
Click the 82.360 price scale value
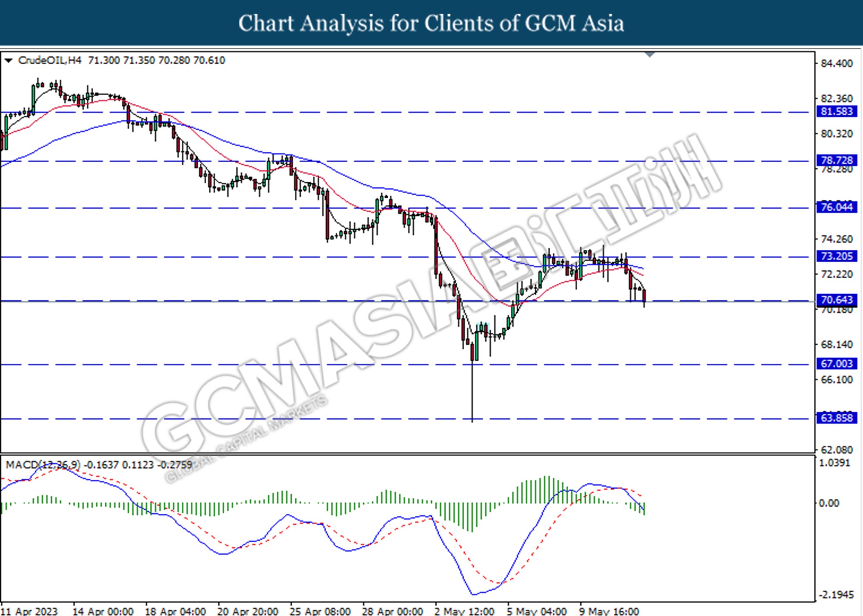(837, 98)
